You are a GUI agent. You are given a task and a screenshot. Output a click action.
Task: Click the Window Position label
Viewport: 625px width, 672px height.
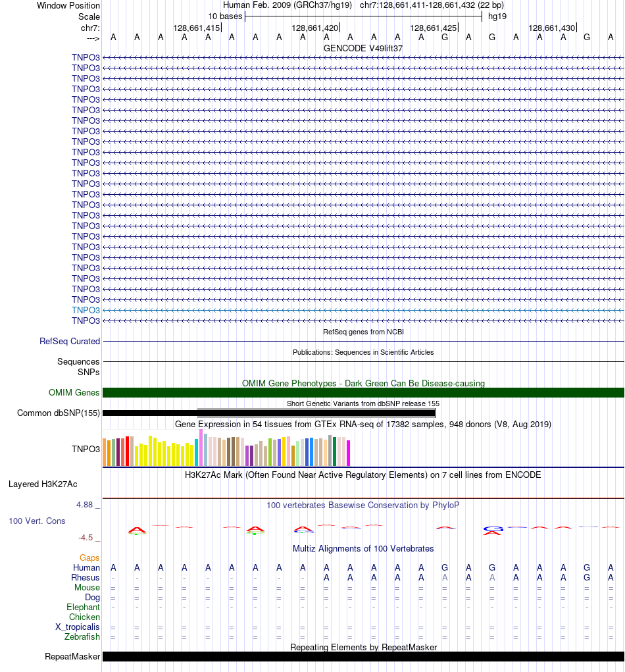68,6
